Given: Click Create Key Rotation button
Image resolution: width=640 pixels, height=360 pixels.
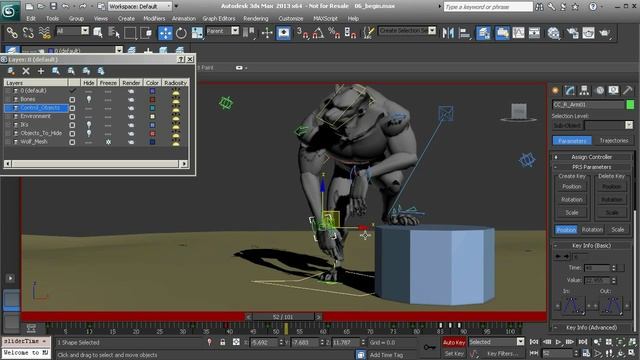Looking at the screenshot, I should (572, 200).
